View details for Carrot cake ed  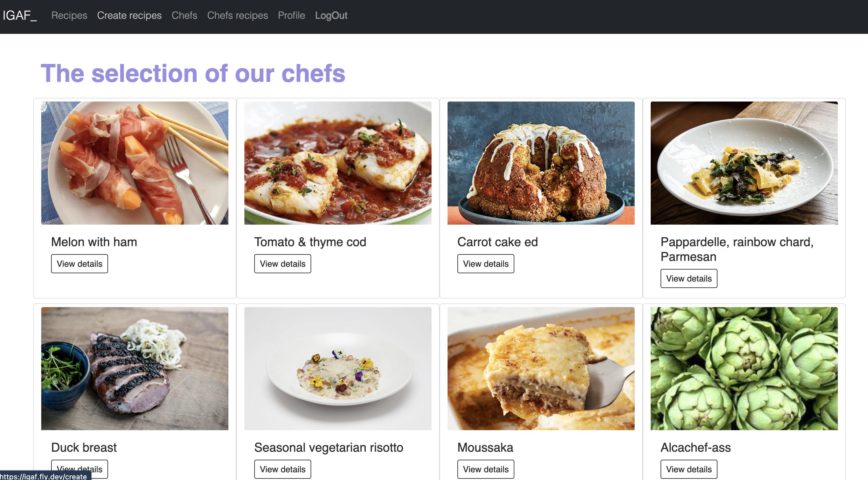486,264
